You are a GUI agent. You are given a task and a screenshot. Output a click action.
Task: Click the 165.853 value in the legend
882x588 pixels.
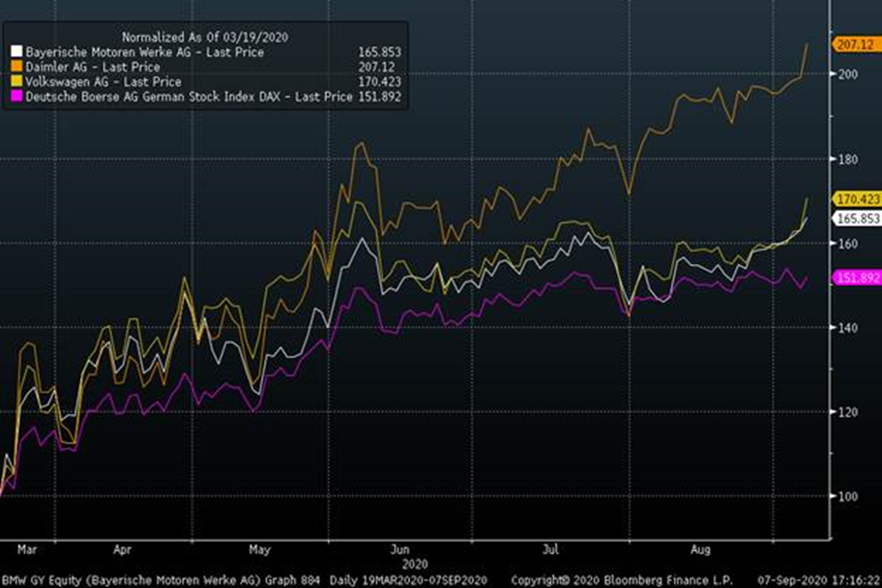[380, 52]
